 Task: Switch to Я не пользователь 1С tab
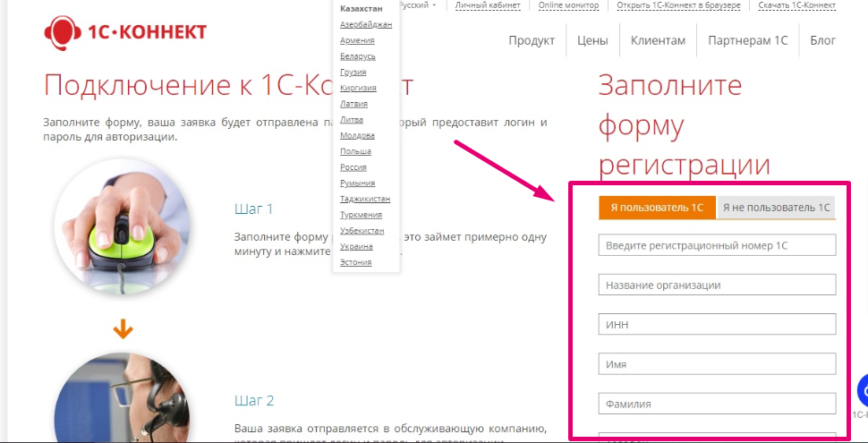click(x=776, y=208)
